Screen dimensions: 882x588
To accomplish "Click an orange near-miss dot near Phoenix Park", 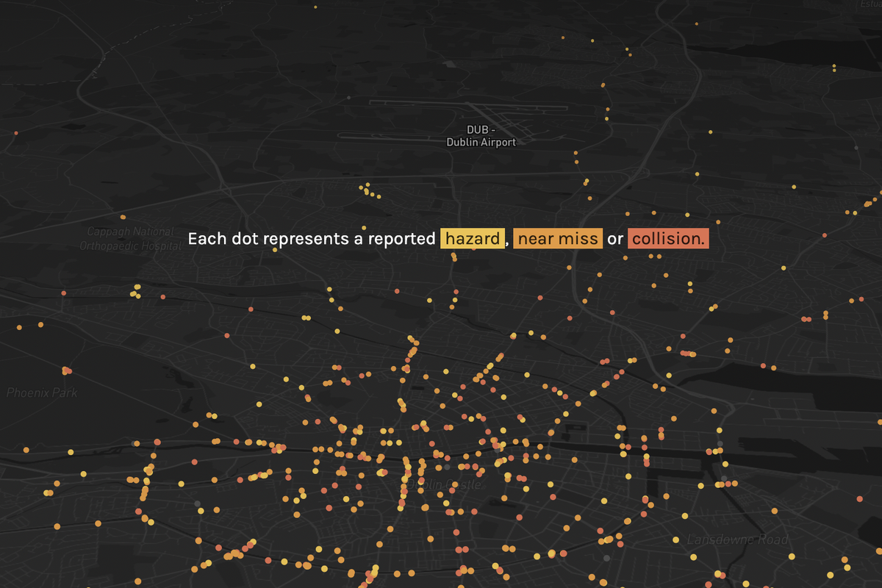I will tap(65, 370).
